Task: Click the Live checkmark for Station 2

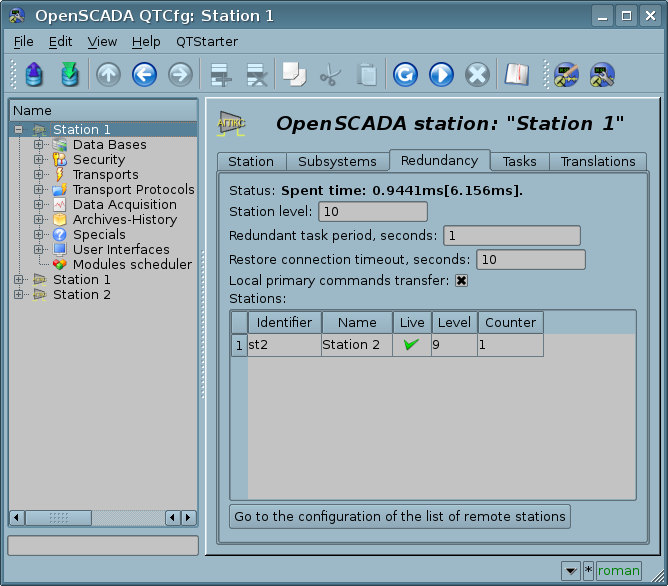Action: coord(410,345)
